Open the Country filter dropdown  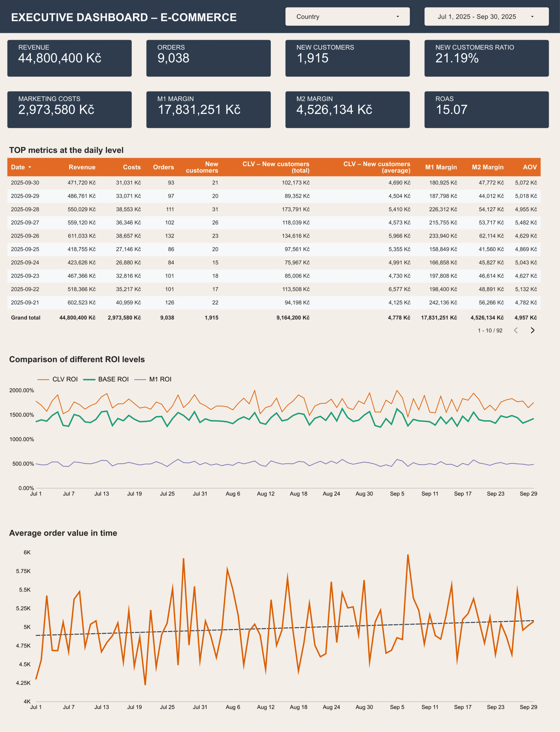(347, 17)
